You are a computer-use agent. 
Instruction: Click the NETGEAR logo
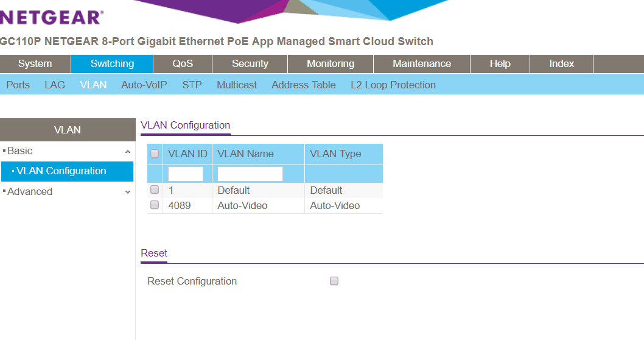(x=51, y=17)
